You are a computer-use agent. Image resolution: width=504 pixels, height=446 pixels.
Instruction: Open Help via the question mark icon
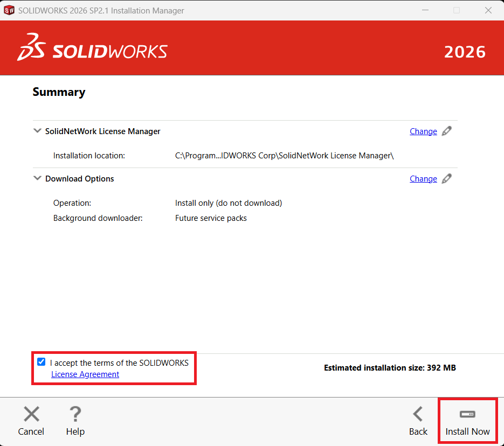coord(75,414)
